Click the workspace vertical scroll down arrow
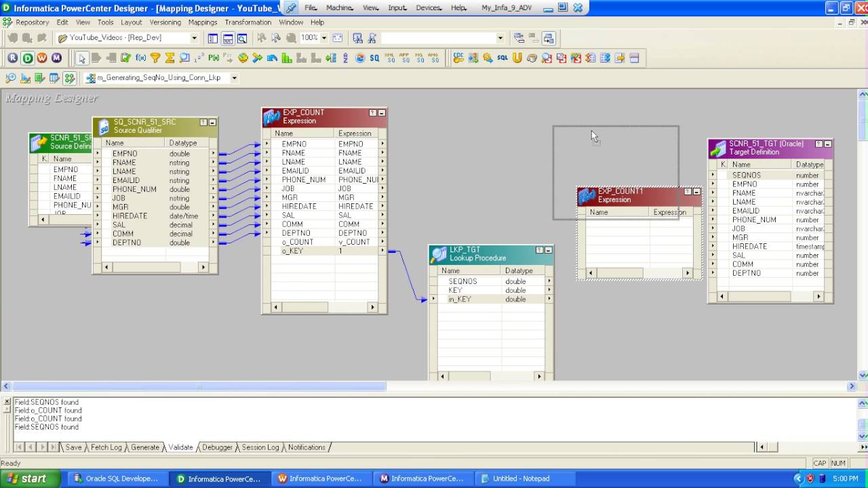This screenshot has height=488, width=868. [863, 375]
